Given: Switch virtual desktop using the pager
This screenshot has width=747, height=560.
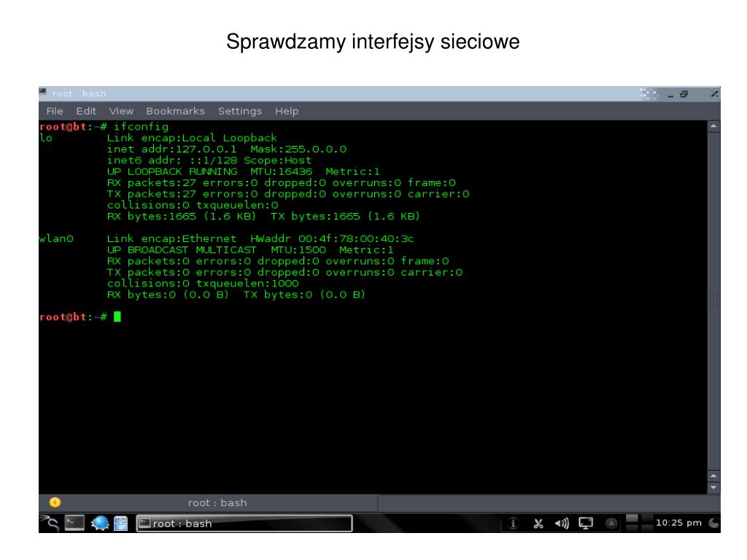Looking at the screenshot, I should click(639, 523).
